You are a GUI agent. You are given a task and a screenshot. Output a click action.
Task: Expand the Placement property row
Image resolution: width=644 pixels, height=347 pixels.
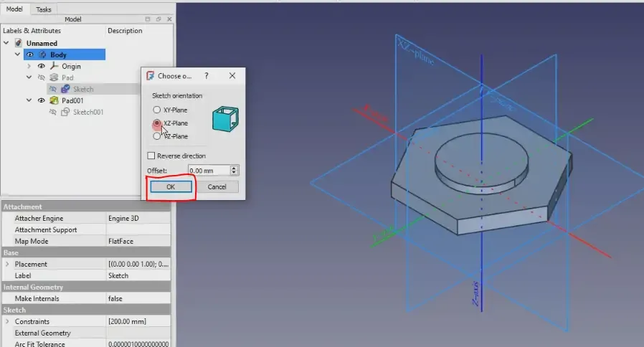point(7,264)
